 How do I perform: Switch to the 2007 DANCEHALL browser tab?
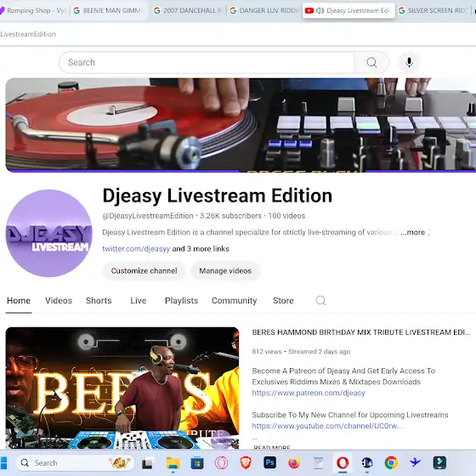tap(188, 10)
